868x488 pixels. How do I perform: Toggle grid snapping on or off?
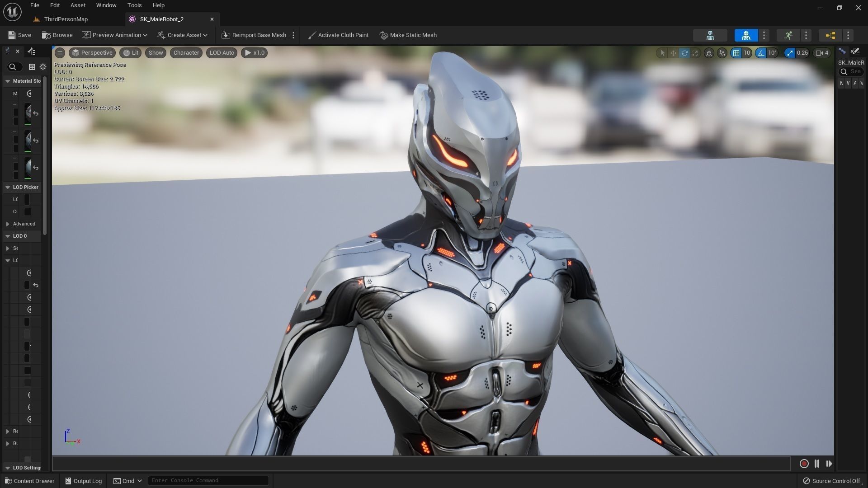tap(736, 53)
